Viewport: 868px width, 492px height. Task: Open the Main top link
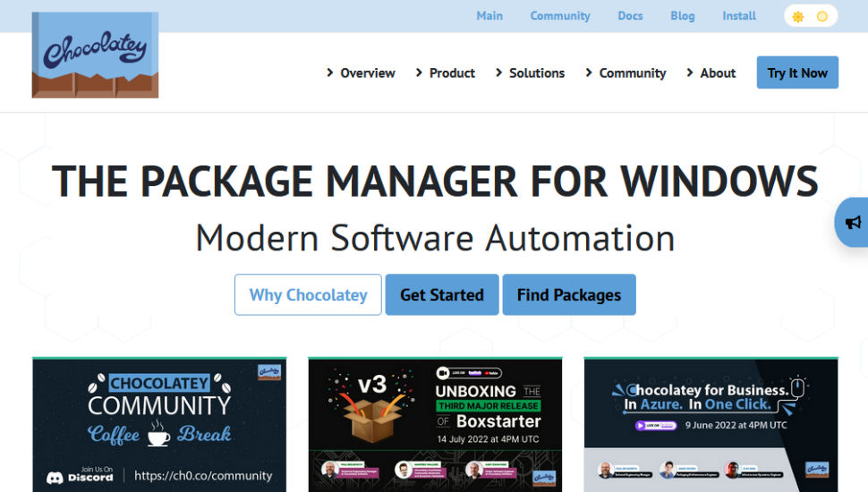[489, 16]
